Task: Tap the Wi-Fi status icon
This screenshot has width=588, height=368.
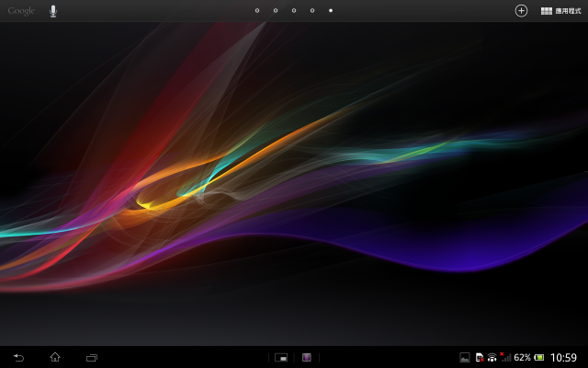Action: click(492, 358)
